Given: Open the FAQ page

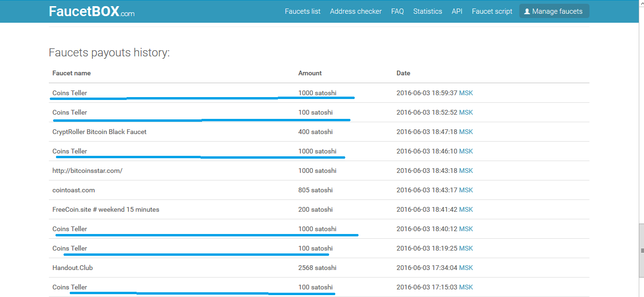Looking at the screenshot, I should (397, 11).
